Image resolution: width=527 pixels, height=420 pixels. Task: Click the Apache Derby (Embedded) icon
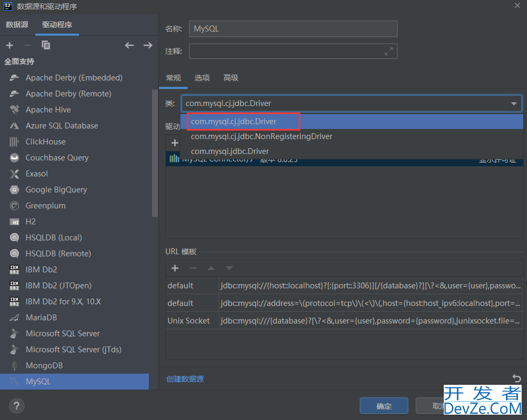[x=14, y=78]
